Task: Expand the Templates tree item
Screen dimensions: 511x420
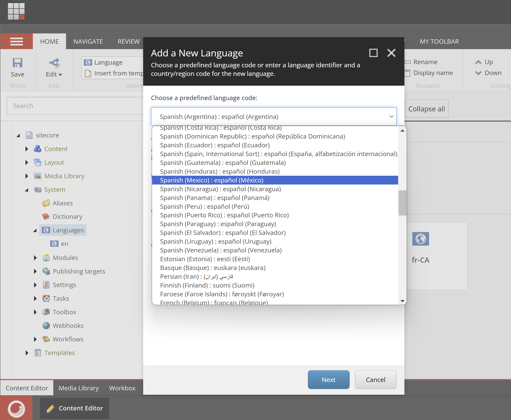Action: coord(27,353)
